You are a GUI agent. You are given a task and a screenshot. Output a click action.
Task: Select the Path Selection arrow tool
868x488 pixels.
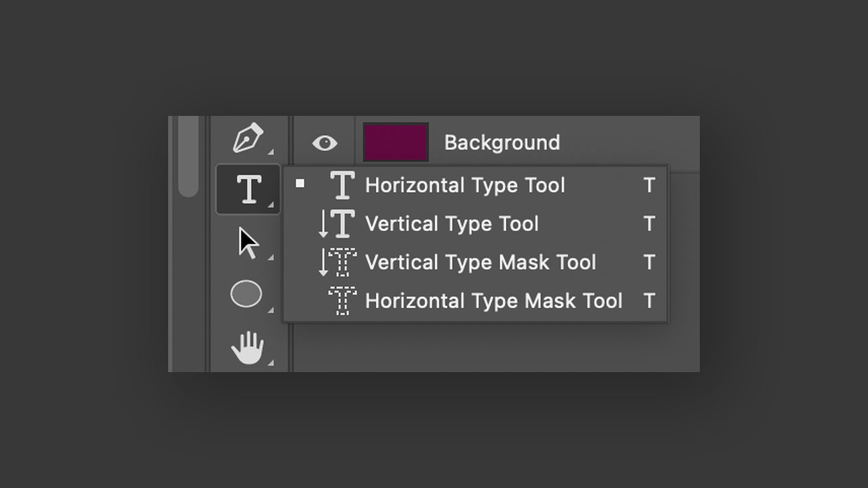pos(248,243)
